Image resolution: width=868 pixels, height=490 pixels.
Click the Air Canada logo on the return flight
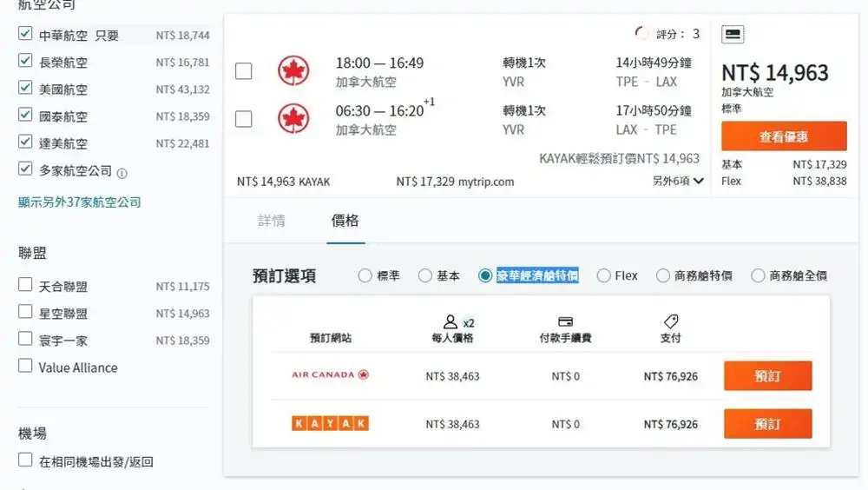pos(293,119)
